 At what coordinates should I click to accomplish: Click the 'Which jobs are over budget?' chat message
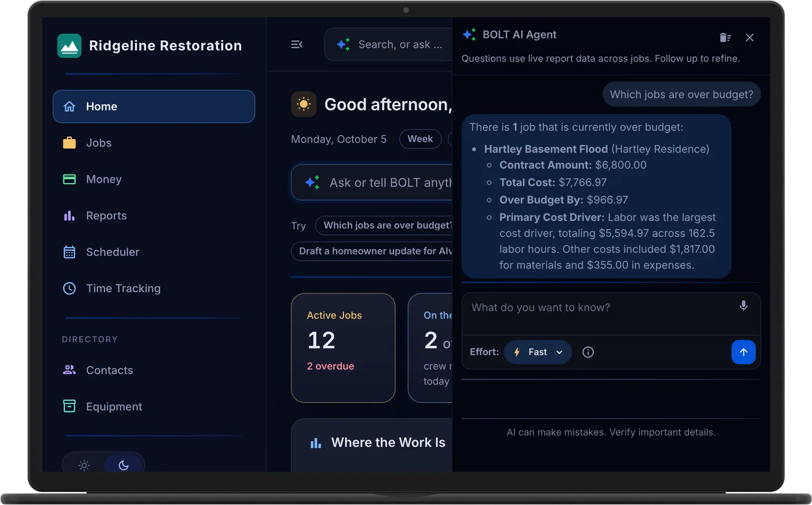(x=681, y=95)
